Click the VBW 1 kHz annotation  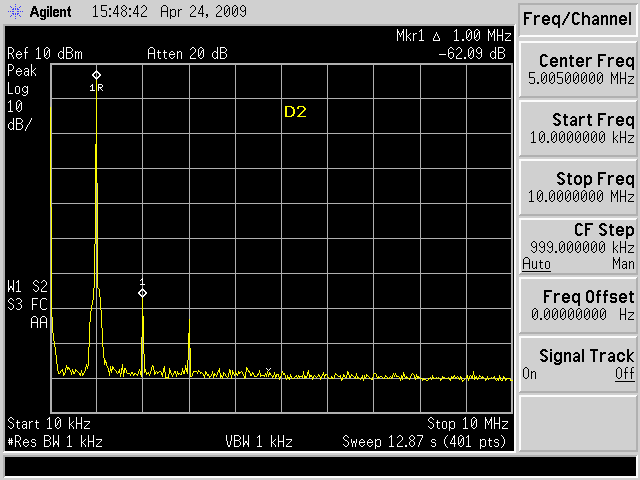[259, 442]
